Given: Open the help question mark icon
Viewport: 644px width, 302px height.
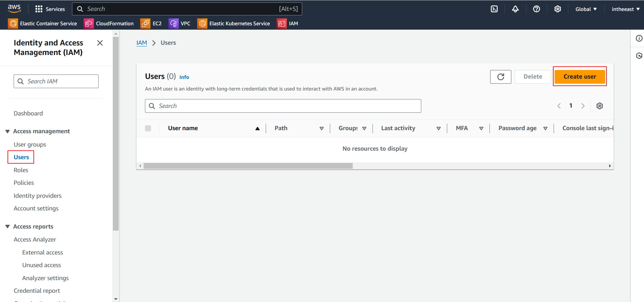Looking at the screenshot, I should point(537,9).
